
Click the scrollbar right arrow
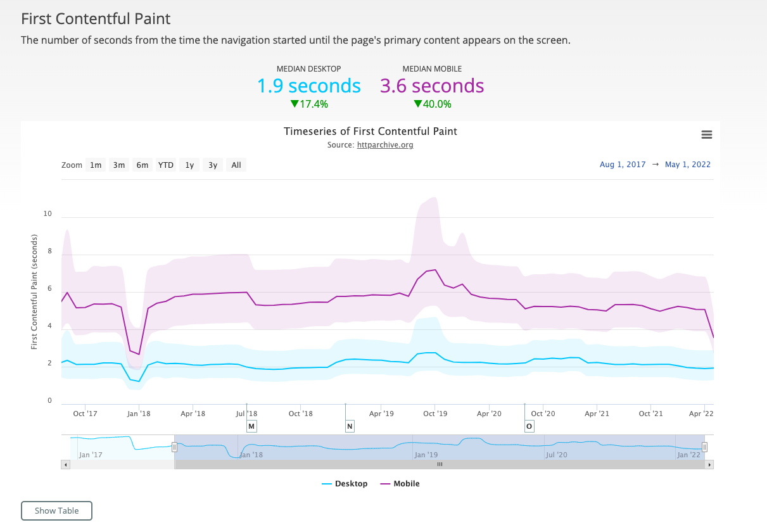(x=710, y=464)
